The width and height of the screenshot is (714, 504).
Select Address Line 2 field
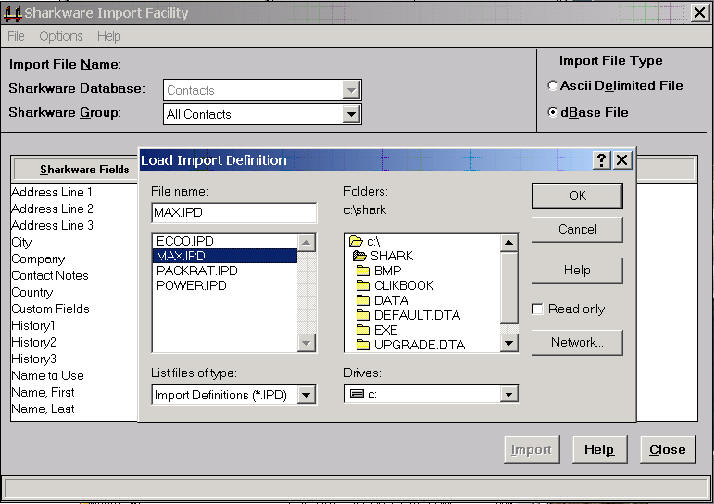pyautogui.click(x=52, y=209)
